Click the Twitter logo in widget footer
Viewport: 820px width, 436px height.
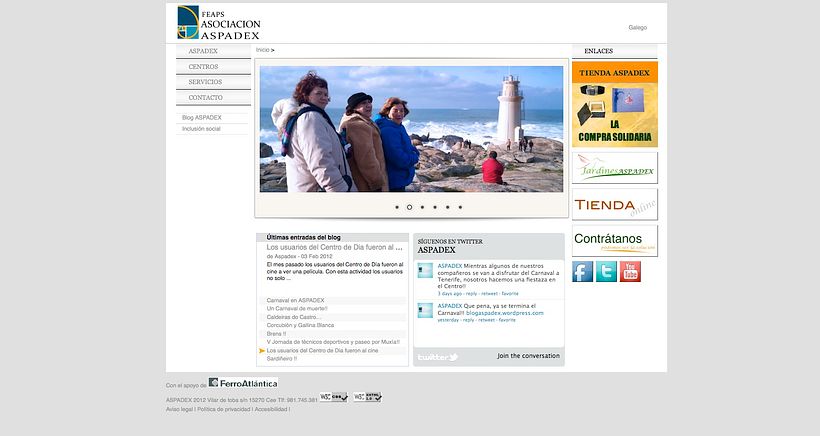[x=437, y=357]
